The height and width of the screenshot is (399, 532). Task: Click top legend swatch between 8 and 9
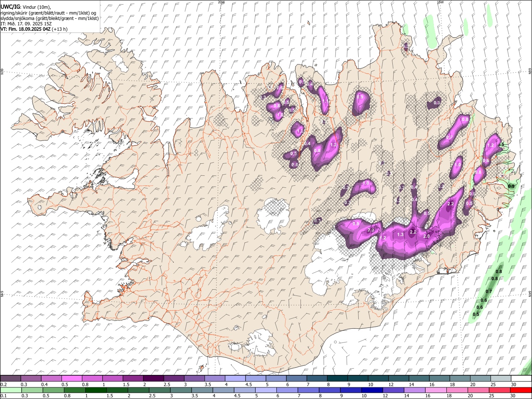tap(337, 378)
